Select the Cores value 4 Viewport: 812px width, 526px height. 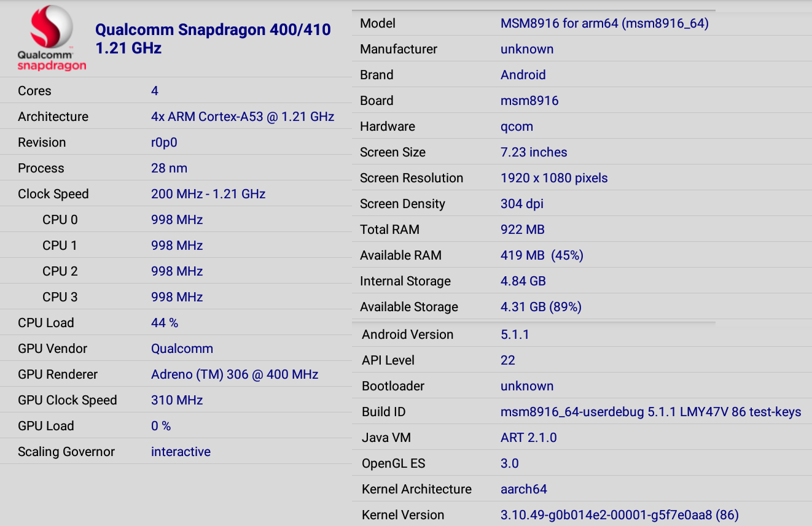pyautogui.click(x=155, y=91)
